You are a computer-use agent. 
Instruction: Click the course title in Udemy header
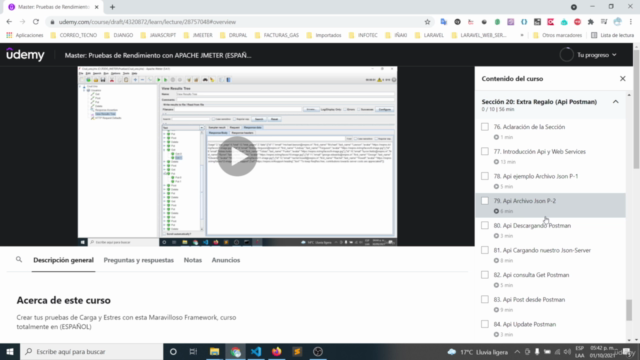pos(158,55)
